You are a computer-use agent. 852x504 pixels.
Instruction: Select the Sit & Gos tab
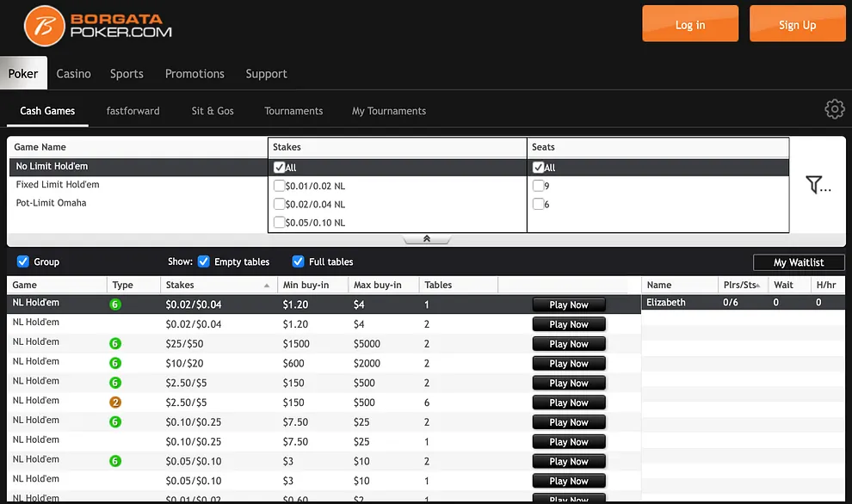point(213,111)
